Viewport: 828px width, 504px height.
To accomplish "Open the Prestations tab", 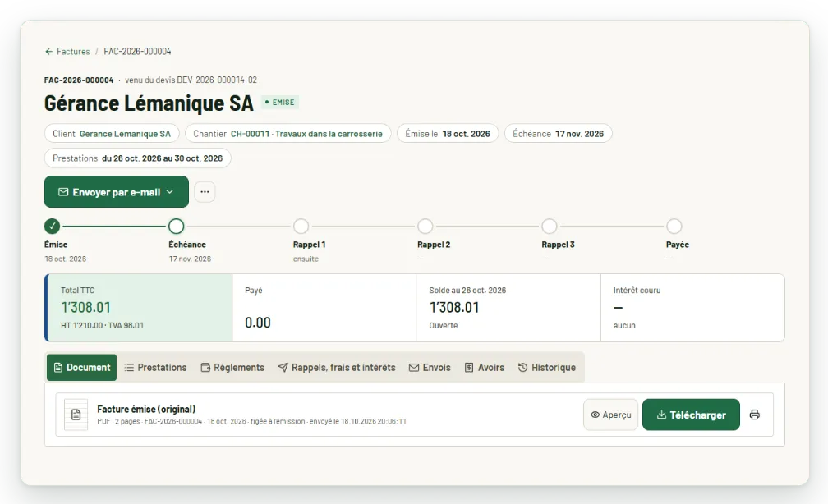I will point(156,367).
